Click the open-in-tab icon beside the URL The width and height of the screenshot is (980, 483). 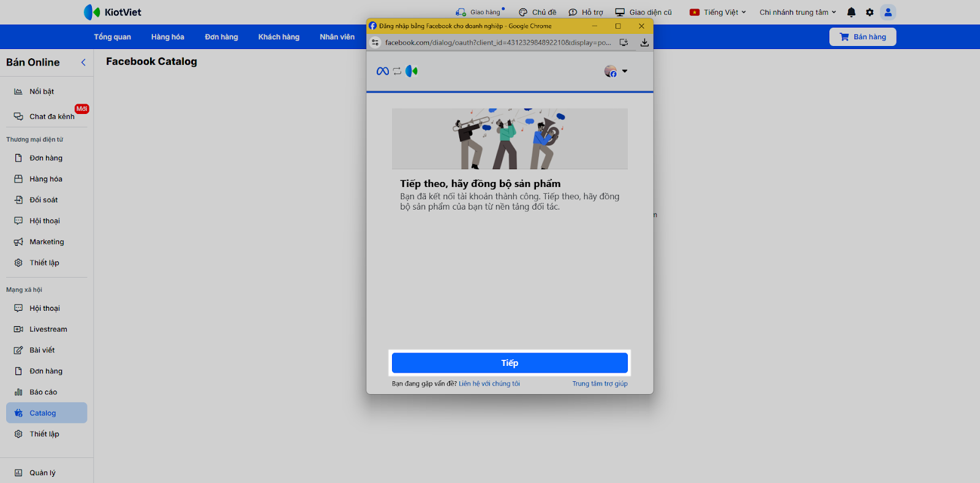(624, 42)
